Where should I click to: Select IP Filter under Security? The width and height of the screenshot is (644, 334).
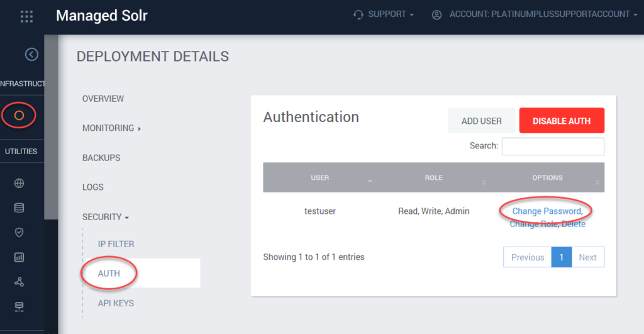116,244
